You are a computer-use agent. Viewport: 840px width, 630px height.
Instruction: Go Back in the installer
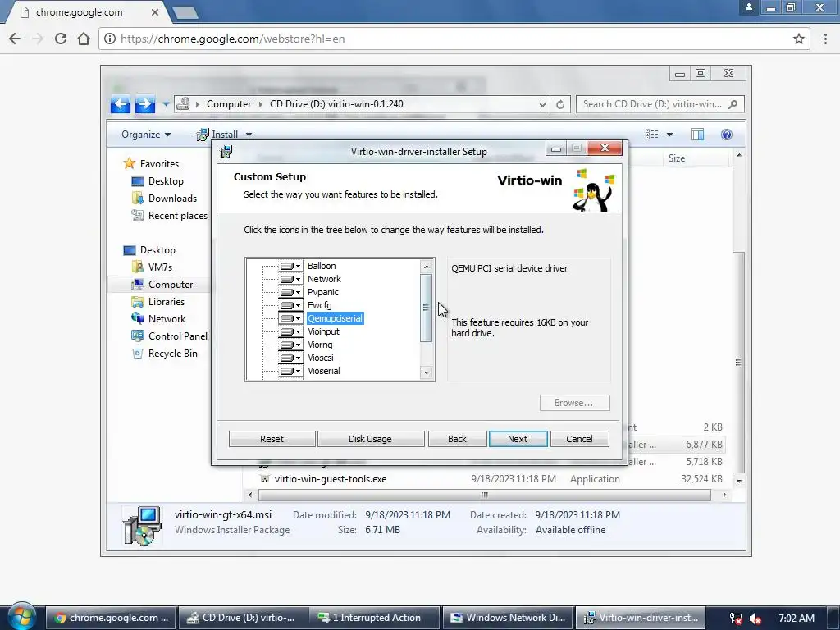[x=457, y=439]
